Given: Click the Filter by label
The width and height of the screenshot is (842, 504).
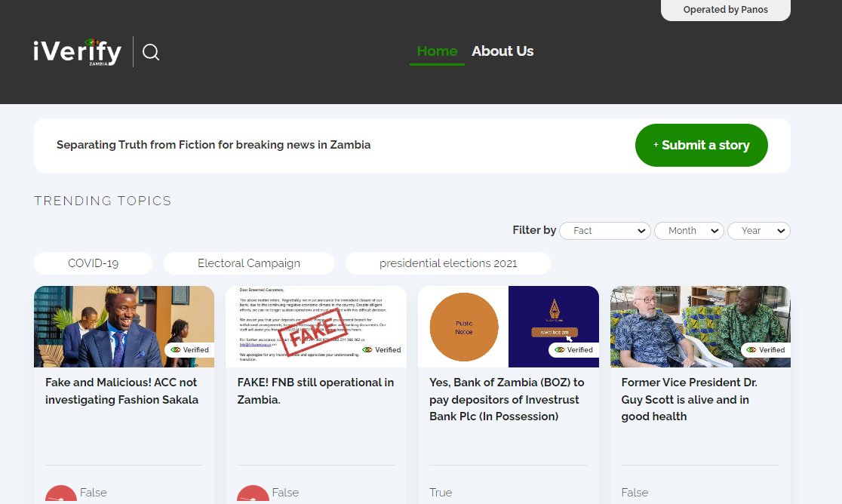Looking at the screenshot, I should (x=534, y=230).
